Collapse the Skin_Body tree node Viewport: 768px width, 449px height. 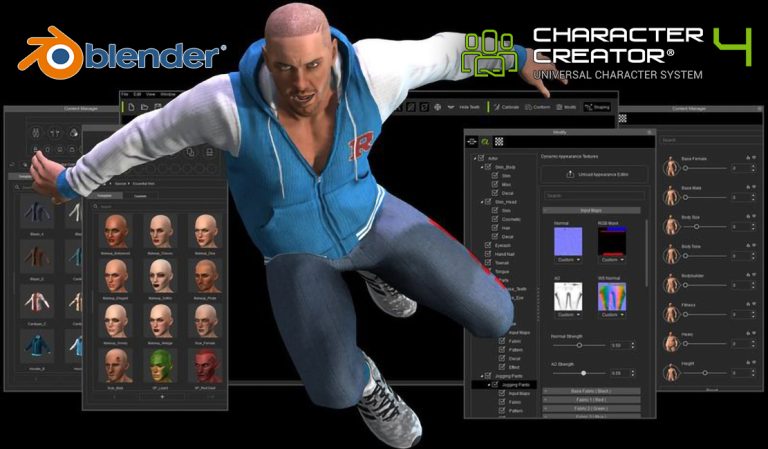481,167
